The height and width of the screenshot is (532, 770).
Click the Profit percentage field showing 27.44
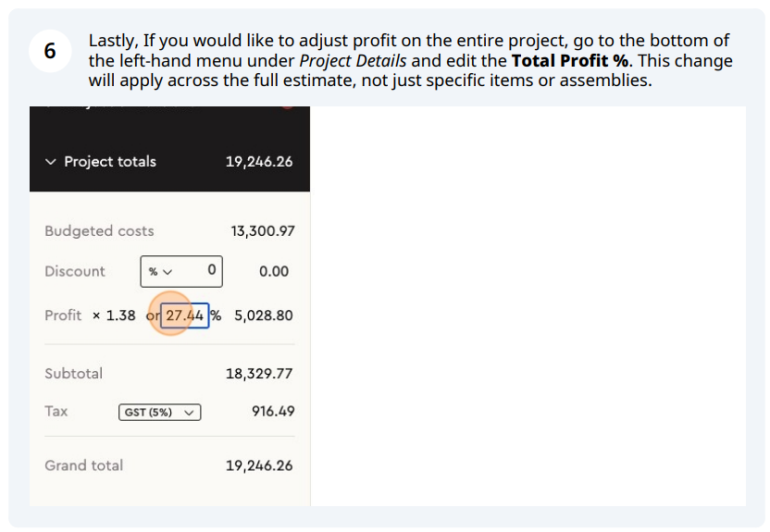click(185, 315)
